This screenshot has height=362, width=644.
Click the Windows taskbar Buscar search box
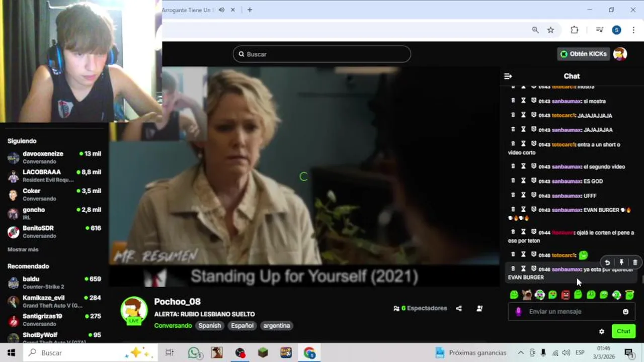(x=91, y=352)
